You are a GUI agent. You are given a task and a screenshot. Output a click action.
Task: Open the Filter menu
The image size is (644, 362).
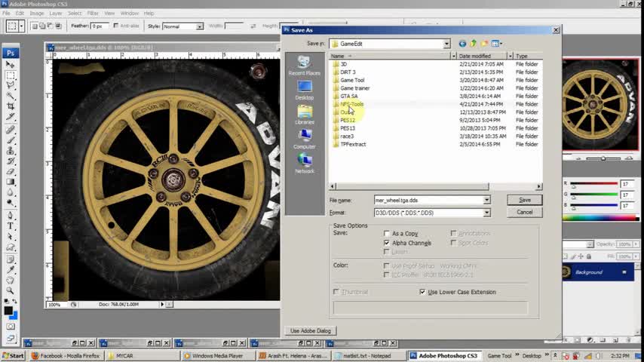[x=93, y=13]
